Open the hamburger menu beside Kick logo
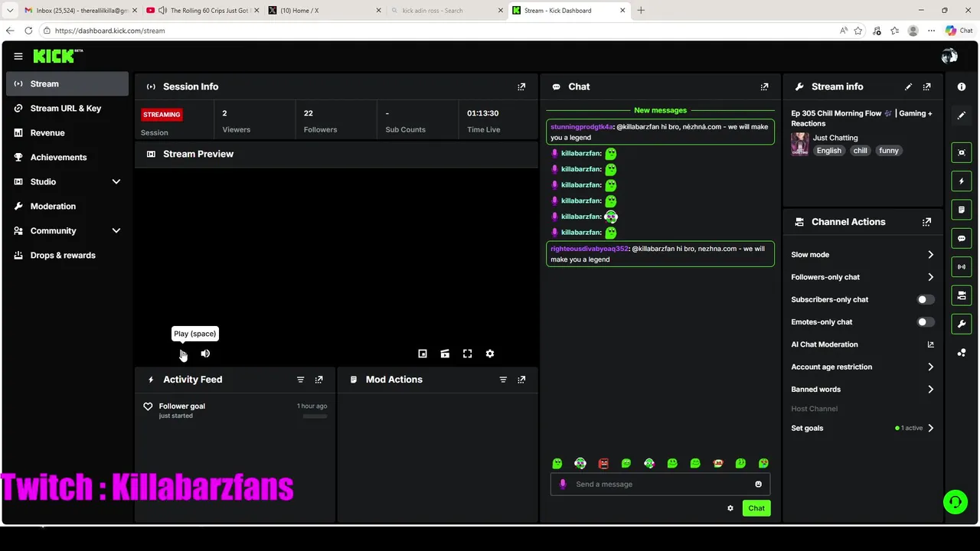 18,56
